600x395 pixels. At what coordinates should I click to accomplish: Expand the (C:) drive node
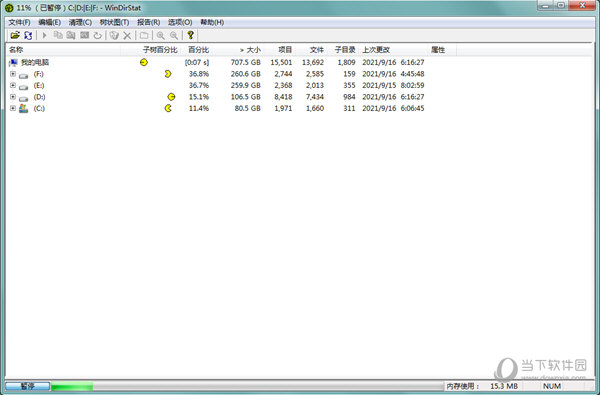coord(13,108)
